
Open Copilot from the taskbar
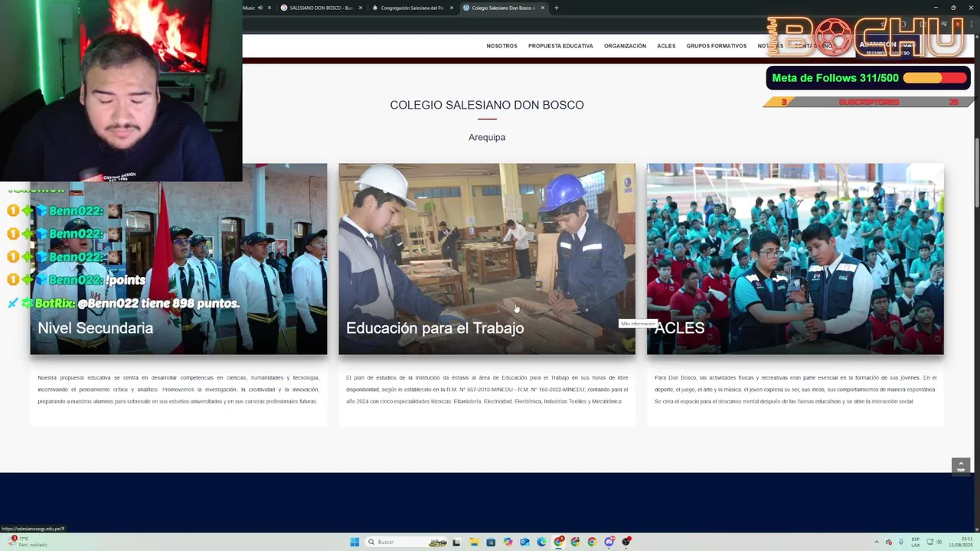(x=508, y=542)
